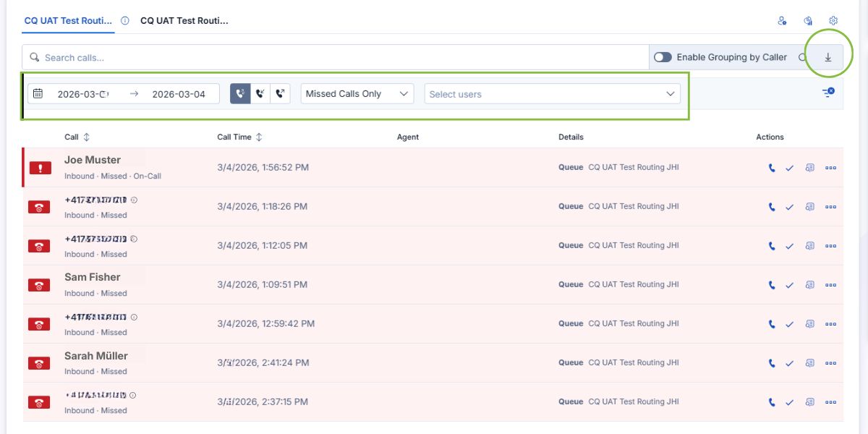Click info icon beside first CQ UAT tab
The height and width of the screenshot is (434, 868).
point(124,21)
